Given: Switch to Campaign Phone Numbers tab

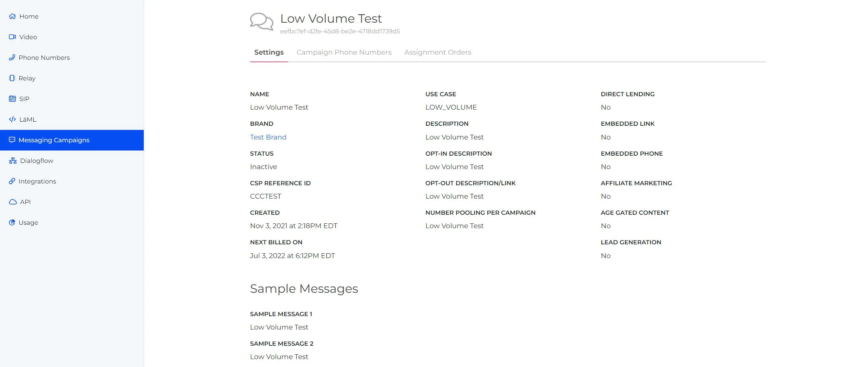Looking at the screenshot, I should tap(344, 52).
